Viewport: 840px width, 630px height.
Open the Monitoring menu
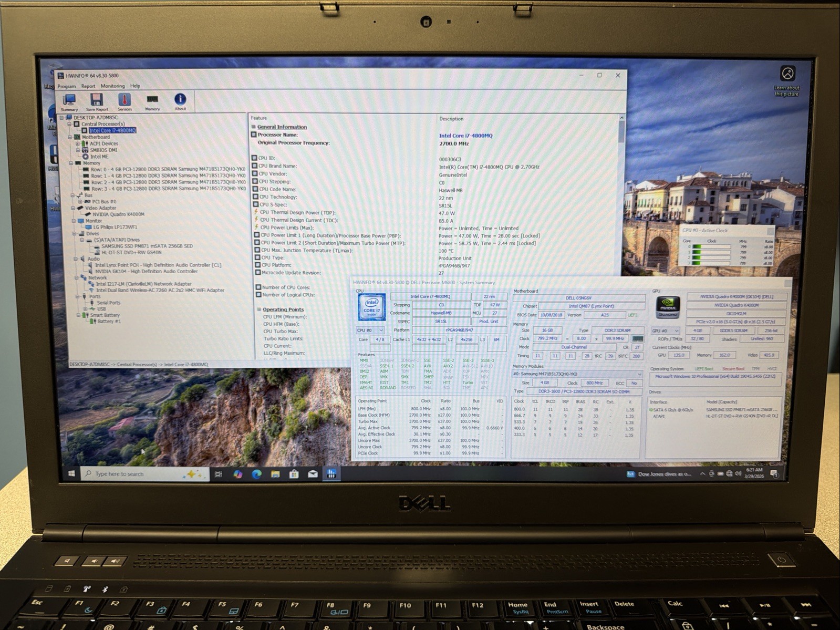113,86
